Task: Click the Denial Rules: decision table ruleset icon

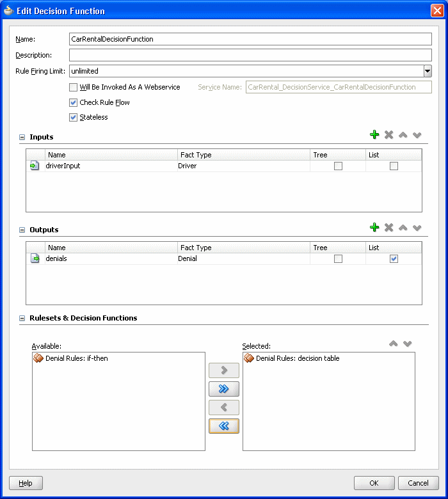Action: [249, 358]
